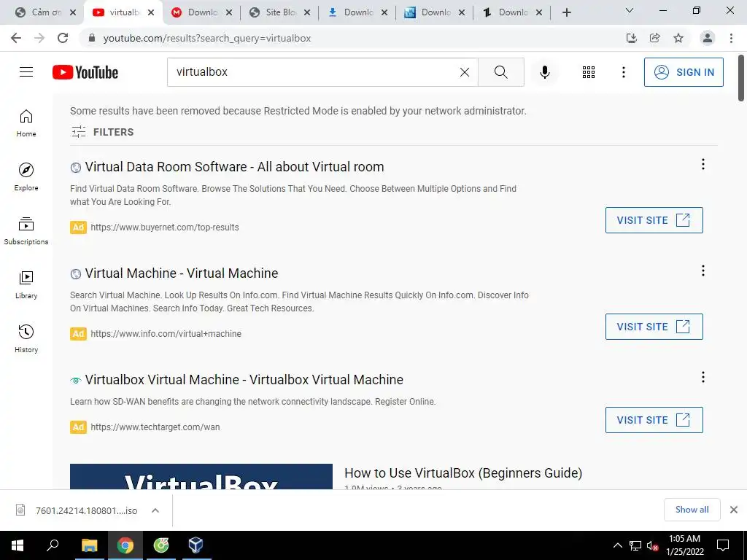Open a new browser tab
This screenshot has width=747, height=560.
point(566,12)
